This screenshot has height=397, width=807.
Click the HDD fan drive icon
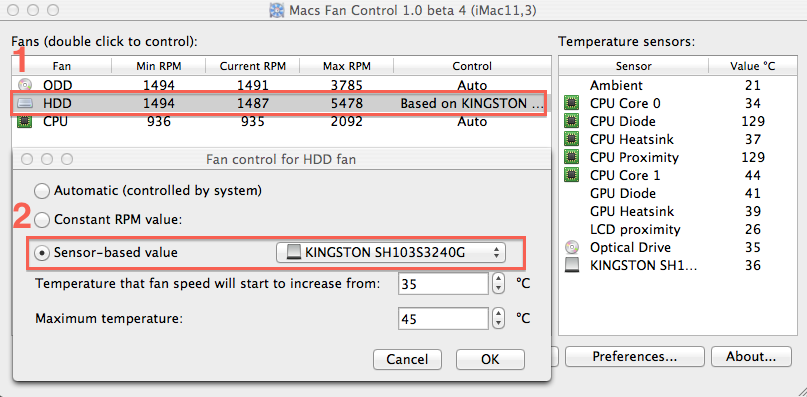[24, 103]
